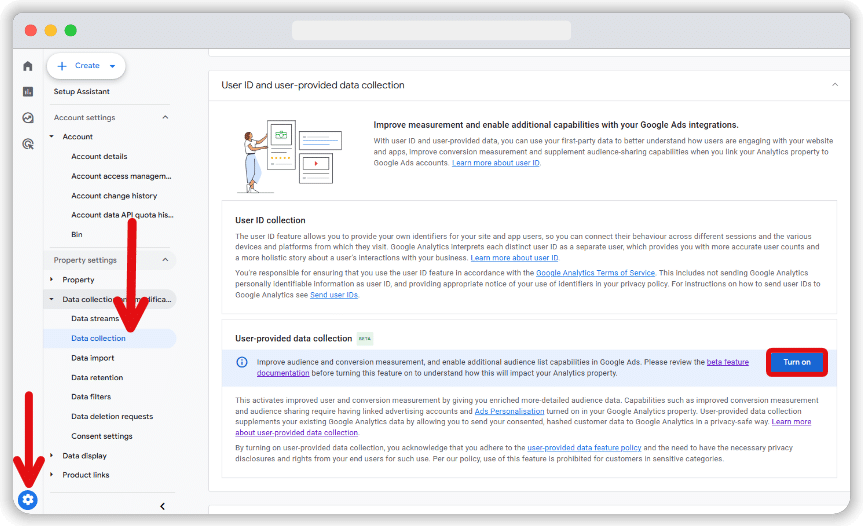Open Google Analytics Terms of Service link
This screenshot has height=526, width=863.
point(595,273)
